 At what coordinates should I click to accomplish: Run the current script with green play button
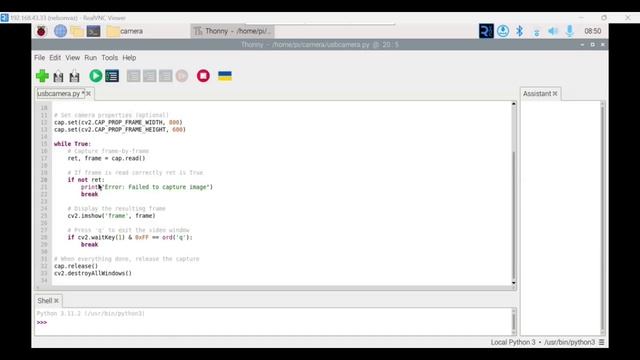96,76
